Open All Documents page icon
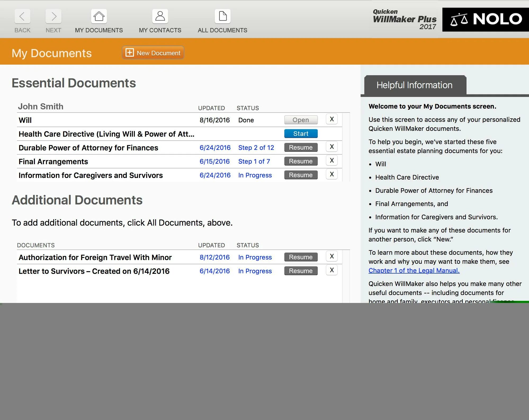Viewport: 529px width, 420px height. [x=222, y=16]
